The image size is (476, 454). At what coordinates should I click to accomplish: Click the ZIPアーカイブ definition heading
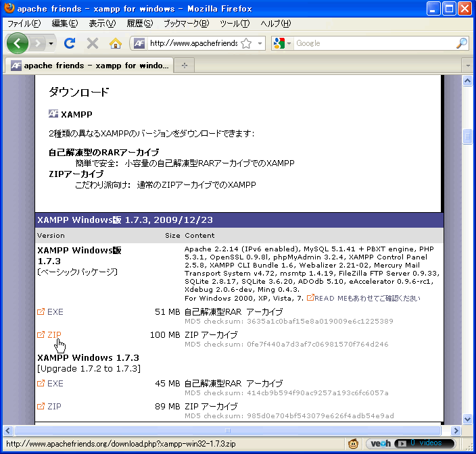pos(76,174)
